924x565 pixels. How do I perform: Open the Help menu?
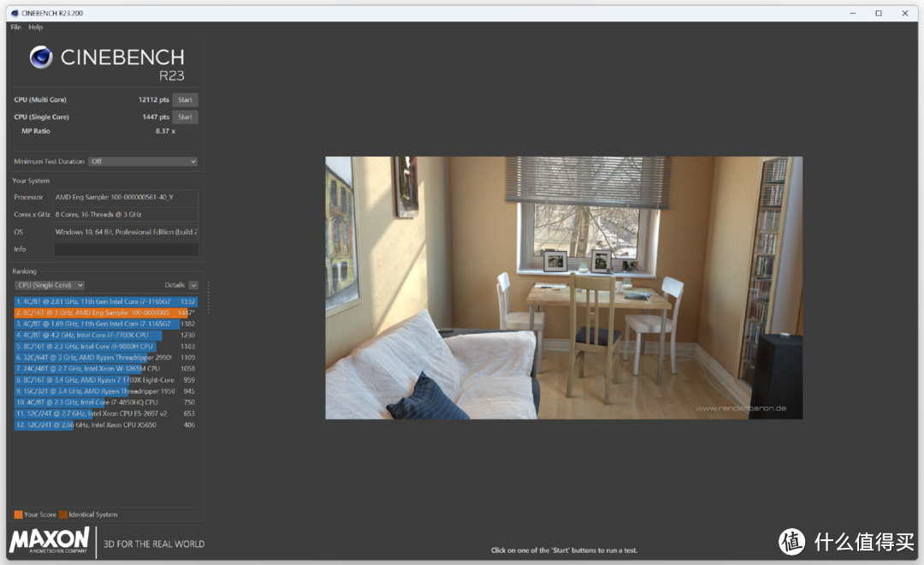35,27
